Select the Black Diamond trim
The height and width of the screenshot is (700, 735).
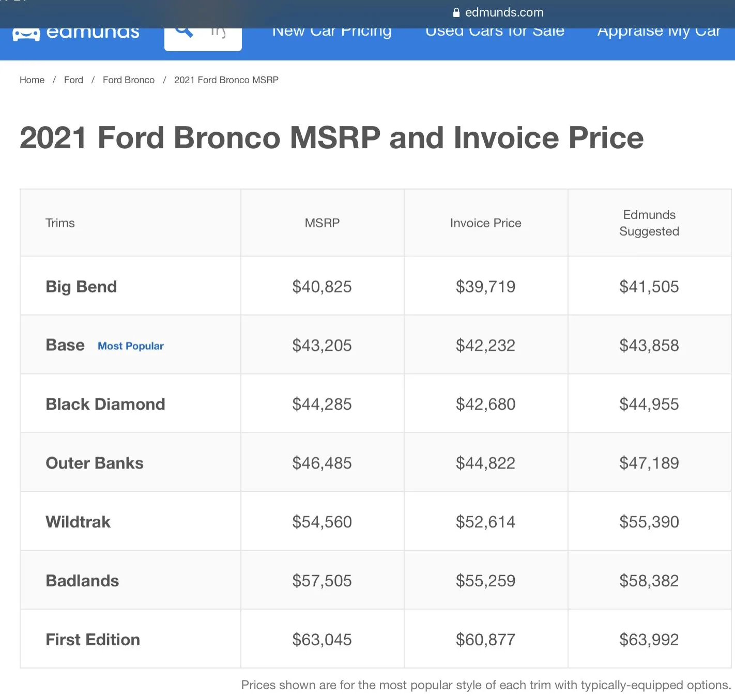pyautogui.click(x=105, y=404)
